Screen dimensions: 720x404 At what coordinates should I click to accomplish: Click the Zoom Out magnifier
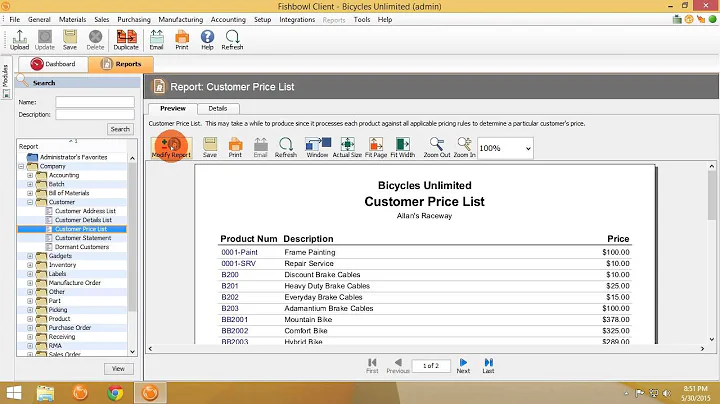click(437, 148)
